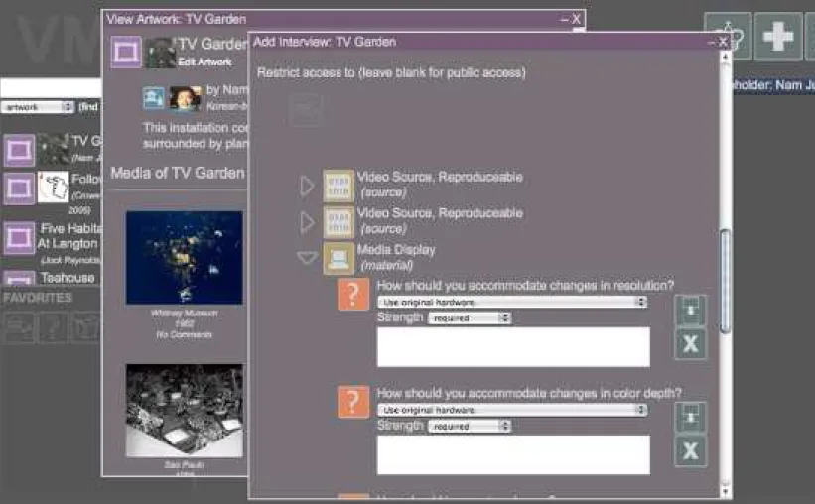The image size is (815, 504).
Task: Click the blue stakeholder icon beside the portrait
Action: [154, 98]
